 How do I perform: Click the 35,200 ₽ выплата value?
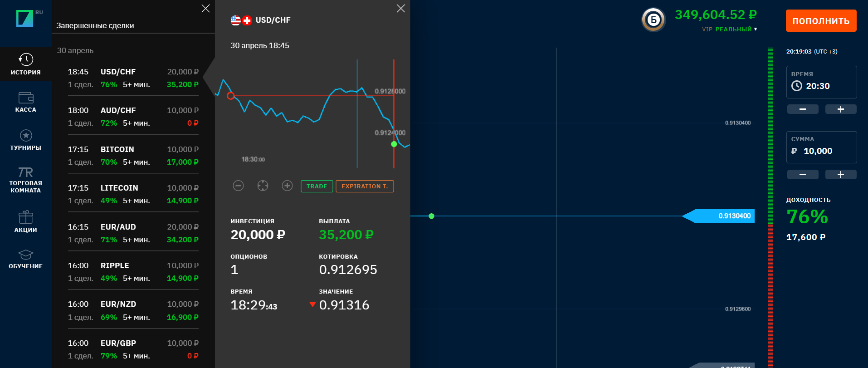click(346, 235)
